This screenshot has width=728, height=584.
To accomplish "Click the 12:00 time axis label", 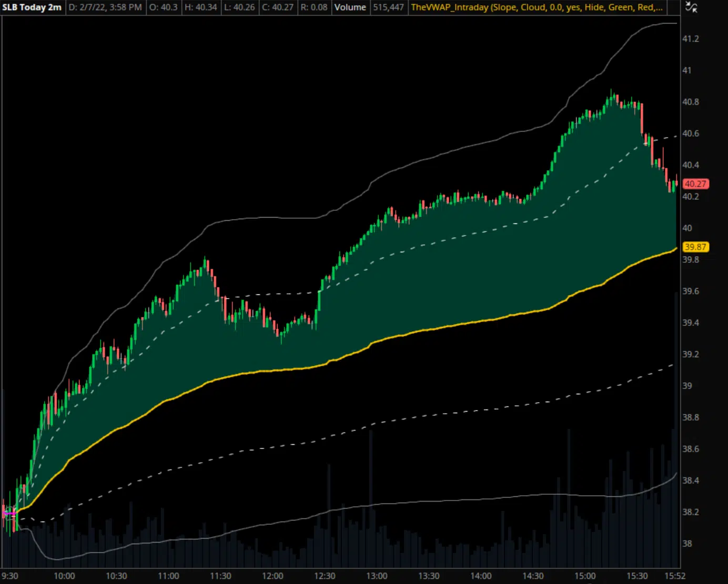I will coord(272,576).
